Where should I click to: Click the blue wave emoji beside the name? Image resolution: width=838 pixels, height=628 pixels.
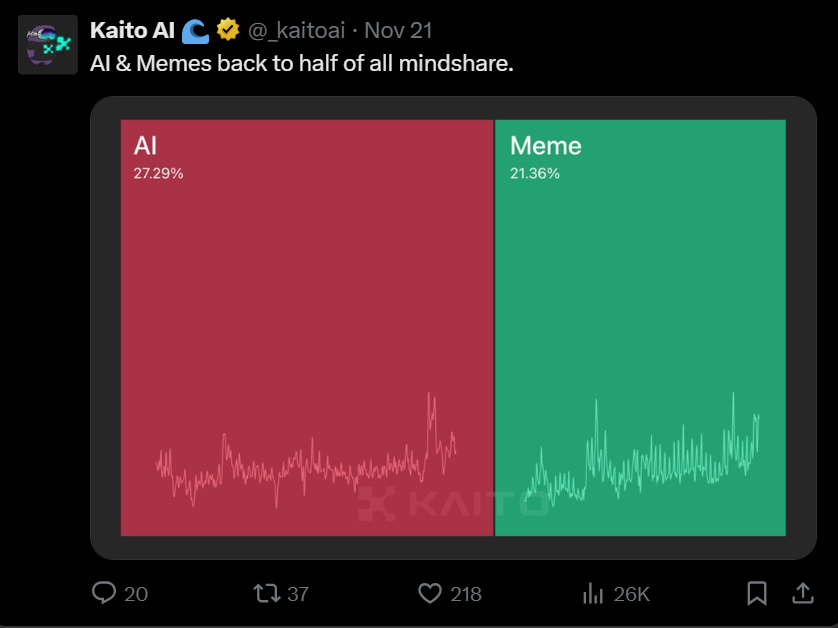click(195, 31)
